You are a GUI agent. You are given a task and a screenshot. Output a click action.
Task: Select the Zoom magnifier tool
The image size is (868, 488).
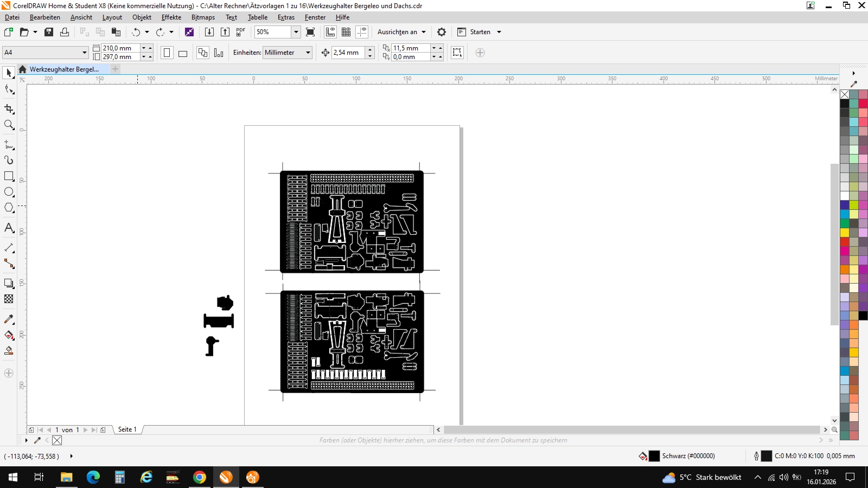coord(9,125)
